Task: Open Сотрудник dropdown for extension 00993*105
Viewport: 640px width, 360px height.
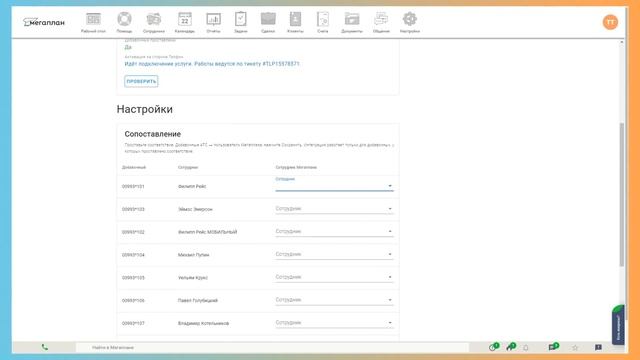Action: (x=334, y=277)
